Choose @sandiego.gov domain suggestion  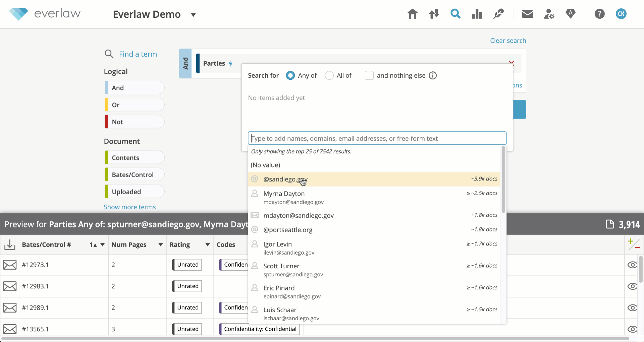(x=374, y=179)
